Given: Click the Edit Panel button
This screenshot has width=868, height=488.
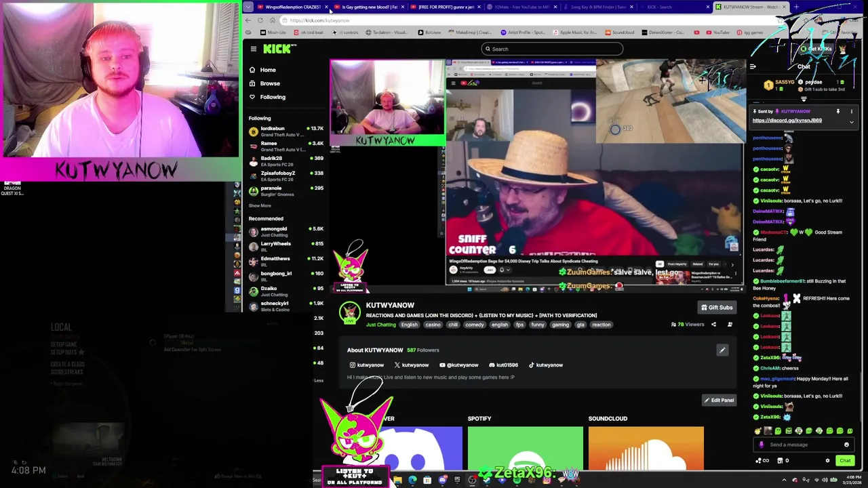Looking at the screenshot, I should [718, 401].
